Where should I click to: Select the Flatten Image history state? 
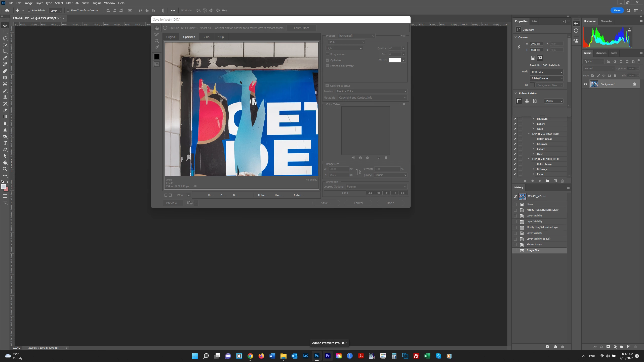tap(534, 245)
